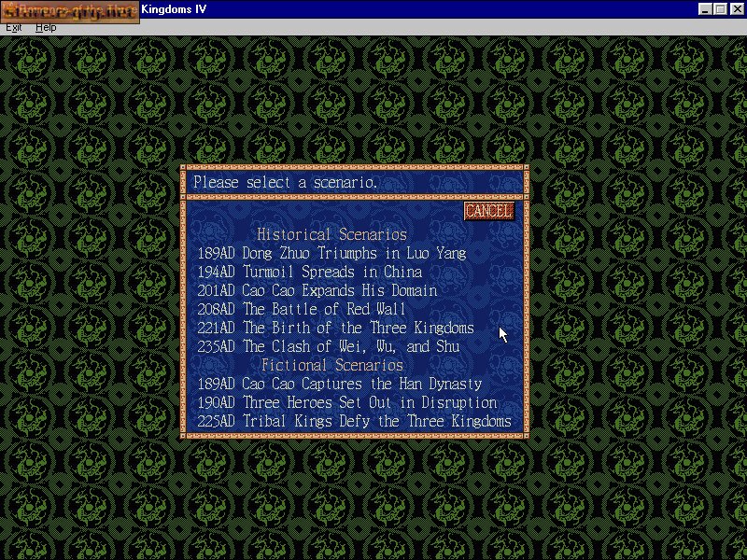Choose 235AD The Clash of Wei, Wu, and Shu
Image resolution: width=747 pixels, height=560 pixels.
[x=329, y=346]
